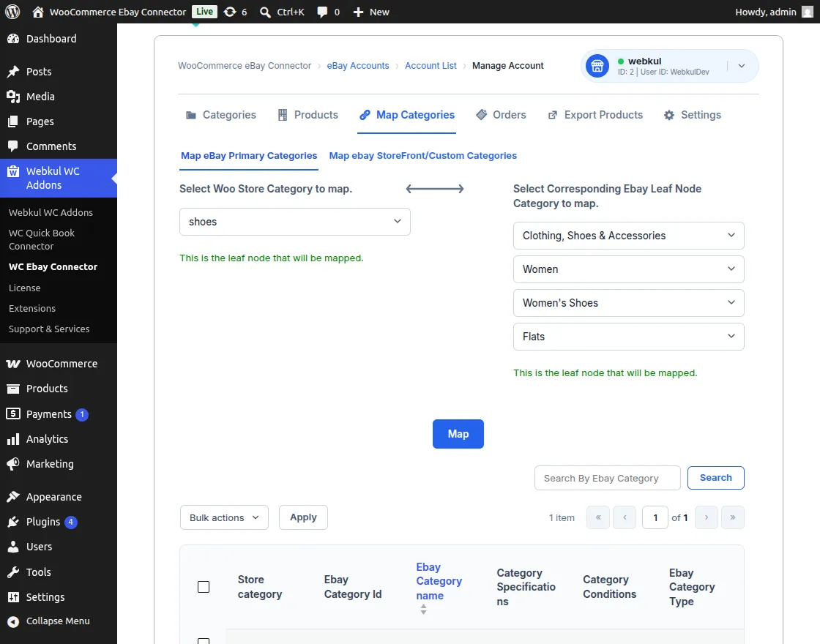Viewport: 820px width, 644px height.
Task: Click the blue Map button
Action: 458,434
